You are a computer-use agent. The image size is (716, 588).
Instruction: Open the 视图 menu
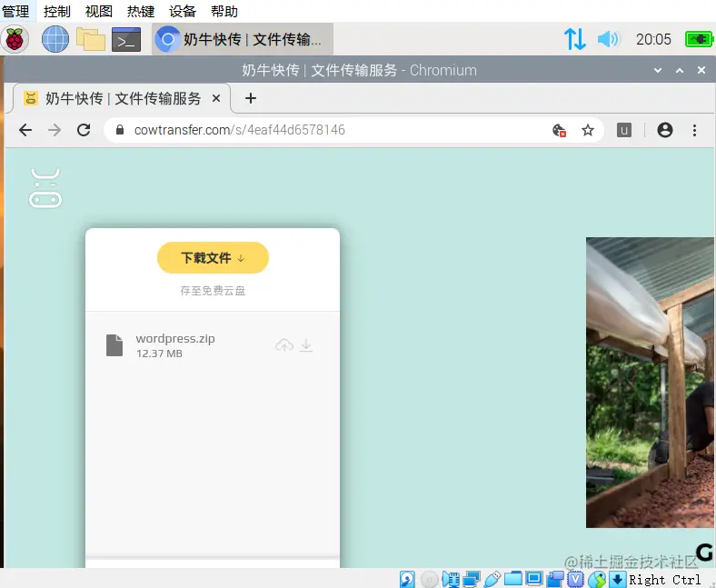pos(99,11)
